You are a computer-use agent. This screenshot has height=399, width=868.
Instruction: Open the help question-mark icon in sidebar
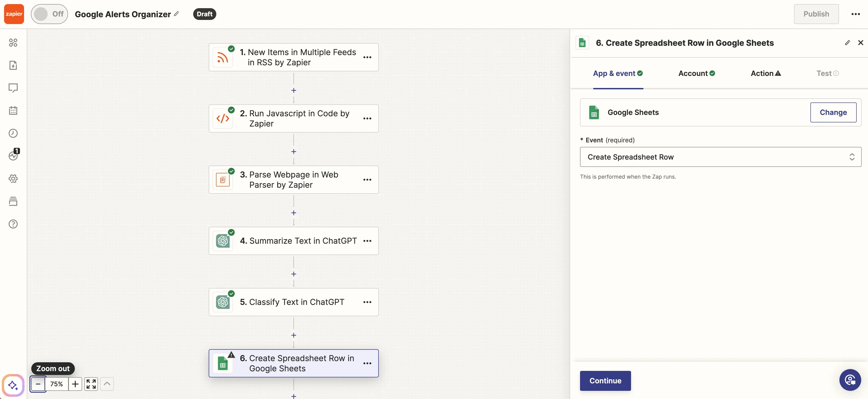(13, 224)
